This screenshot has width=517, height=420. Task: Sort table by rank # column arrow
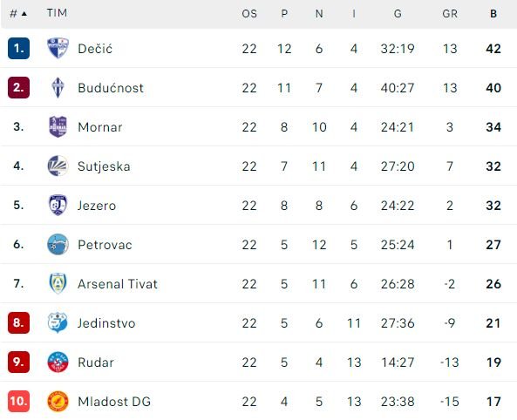24,14
